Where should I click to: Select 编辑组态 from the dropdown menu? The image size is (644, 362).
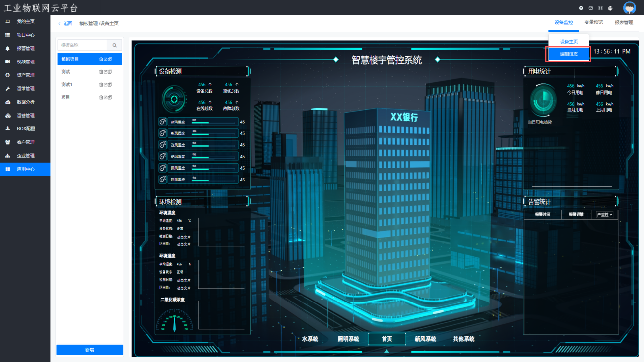point(569,54)
